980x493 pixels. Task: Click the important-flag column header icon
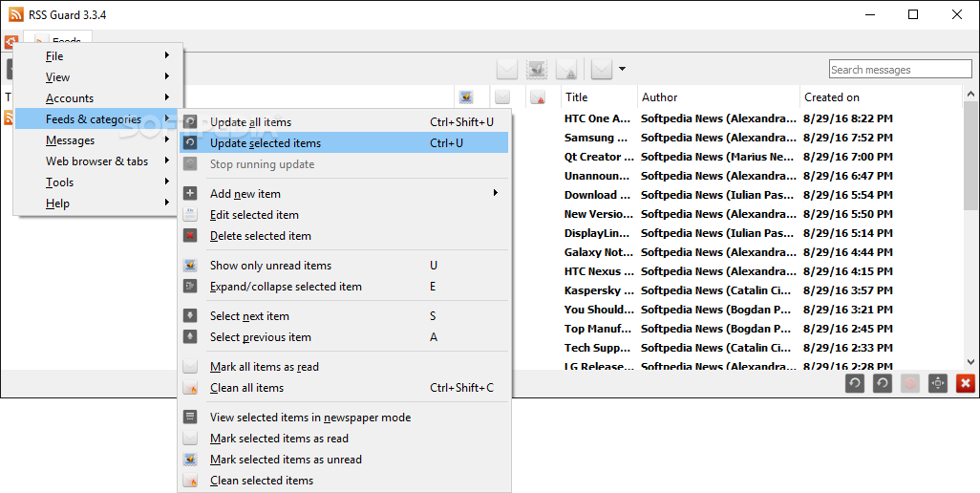[x=538, y=96]
